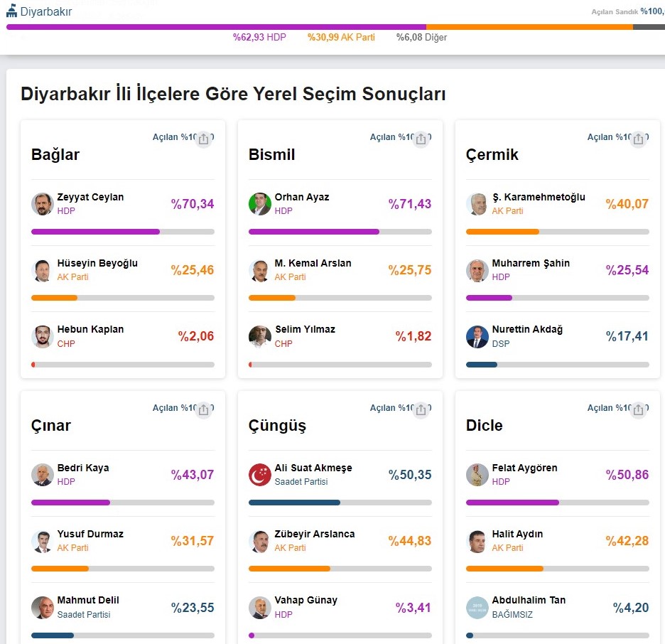665x644 pixels.
Task: Click the orange AK Parti segment of top bar
Action: pyautogui.click(x=529, y=27)
